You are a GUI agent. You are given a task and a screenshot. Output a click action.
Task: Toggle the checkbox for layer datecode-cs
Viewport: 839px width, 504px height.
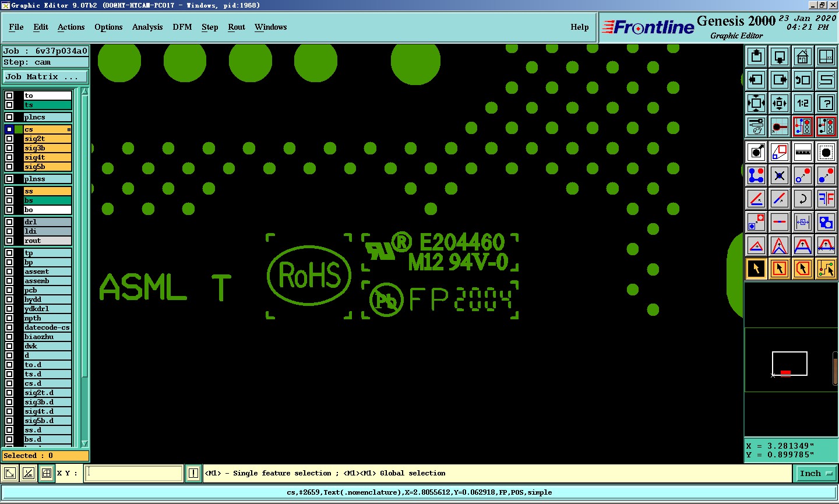pos(9,327)
